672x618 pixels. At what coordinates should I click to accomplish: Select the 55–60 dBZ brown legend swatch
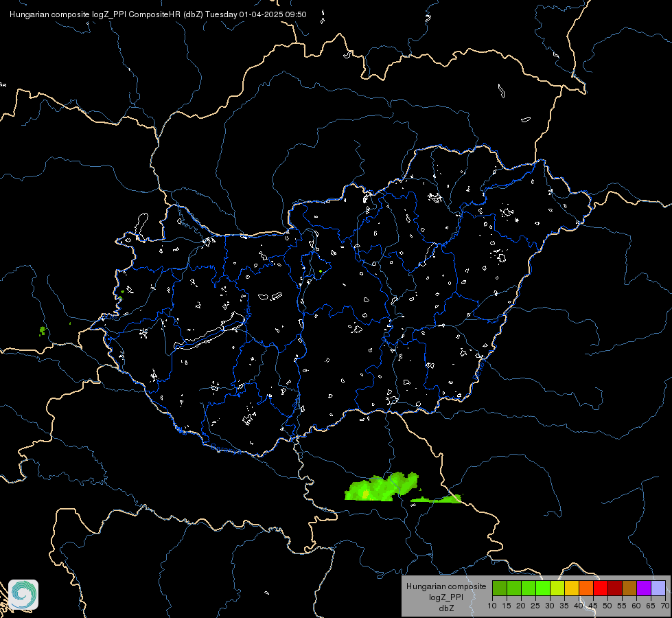(629, 588)
